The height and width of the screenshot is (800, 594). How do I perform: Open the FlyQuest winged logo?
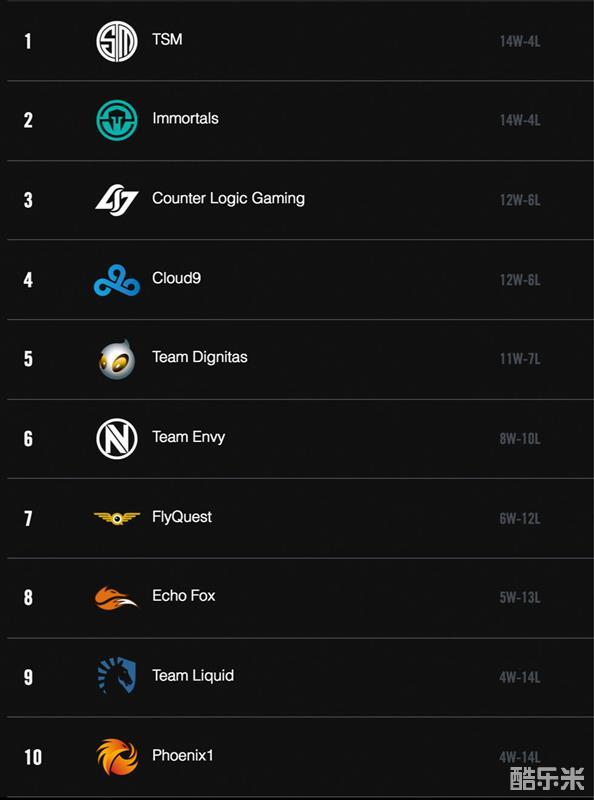[x=117, y=518]
